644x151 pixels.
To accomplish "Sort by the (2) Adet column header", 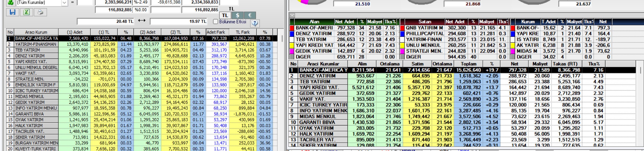I will (148, 32).
